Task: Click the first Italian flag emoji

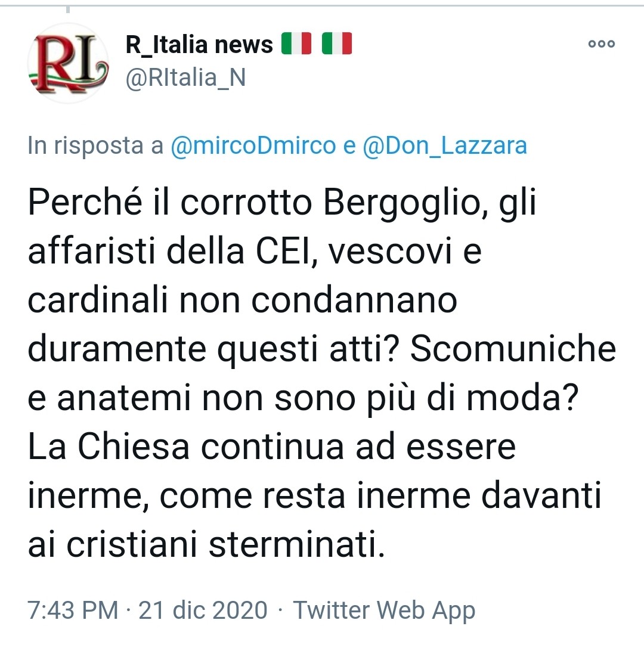Action: (296, 44)
